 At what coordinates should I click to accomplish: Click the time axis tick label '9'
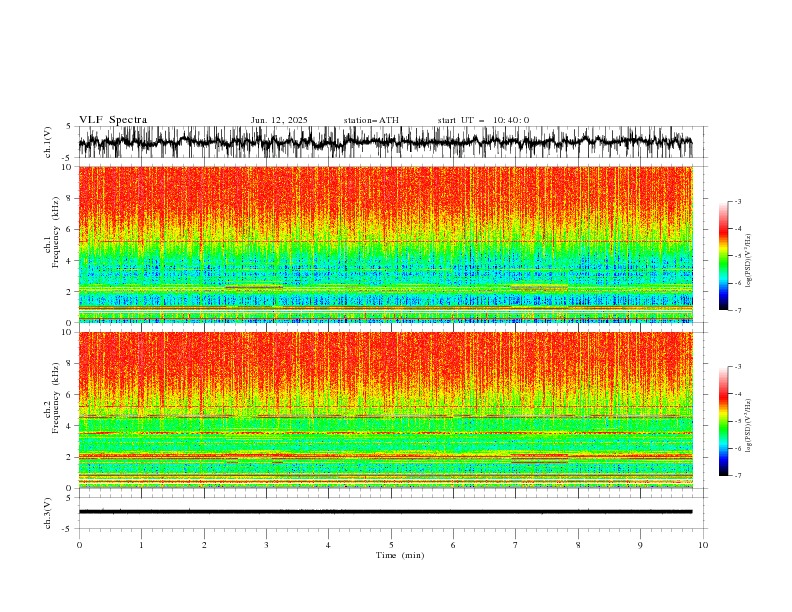[640, 545]
